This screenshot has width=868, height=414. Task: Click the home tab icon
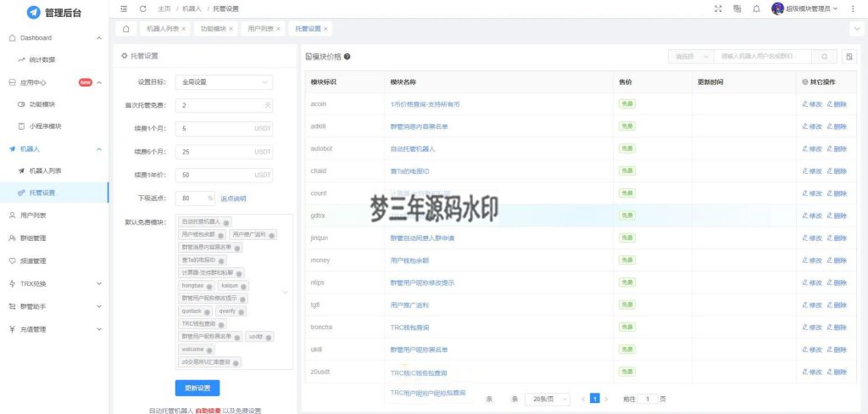pyautogui.click(x=125, y=29)
